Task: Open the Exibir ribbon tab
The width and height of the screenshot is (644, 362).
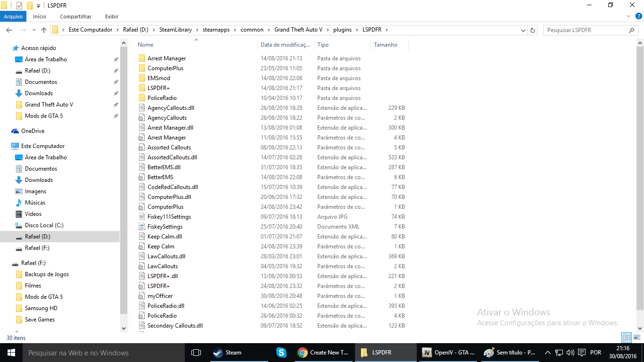Action: coord(112,16)
